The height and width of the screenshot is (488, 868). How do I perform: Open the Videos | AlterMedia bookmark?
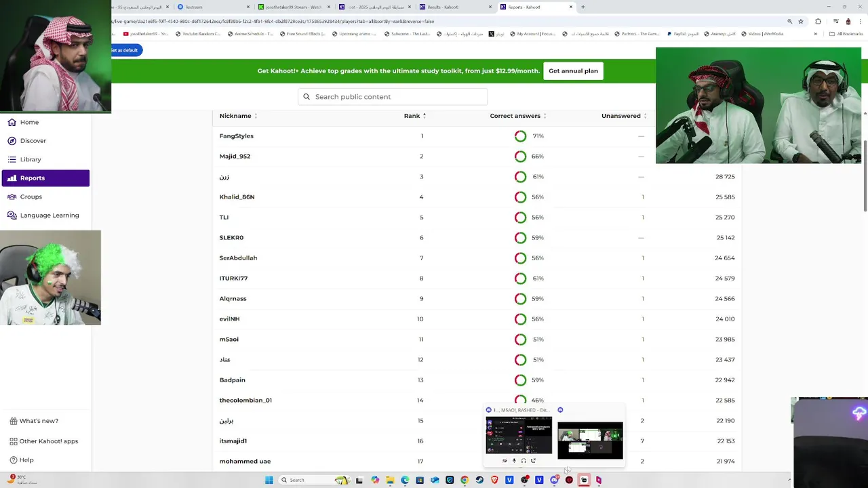click(x=762, y=34)
